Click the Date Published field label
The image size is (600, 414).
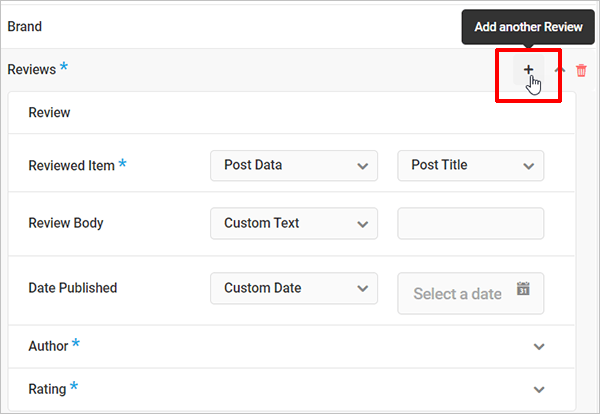click(72, 288)
